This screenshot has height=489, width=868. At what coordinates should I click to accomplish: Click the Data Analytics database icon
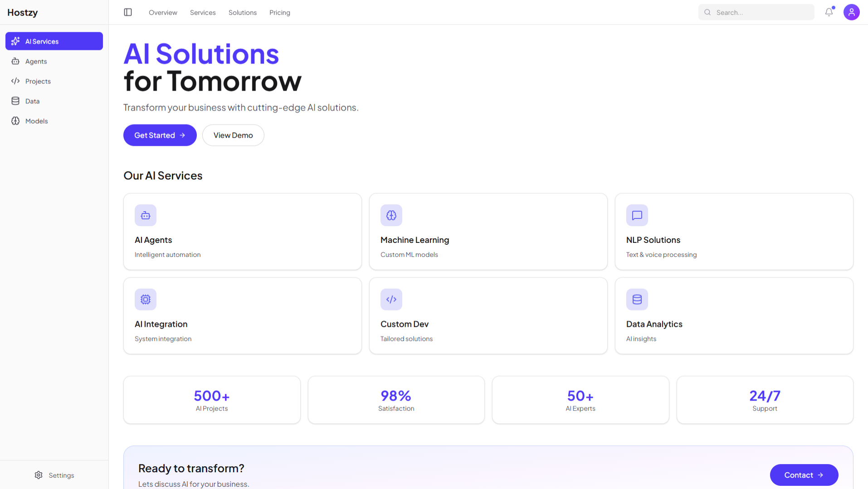[x=637, y=300]
